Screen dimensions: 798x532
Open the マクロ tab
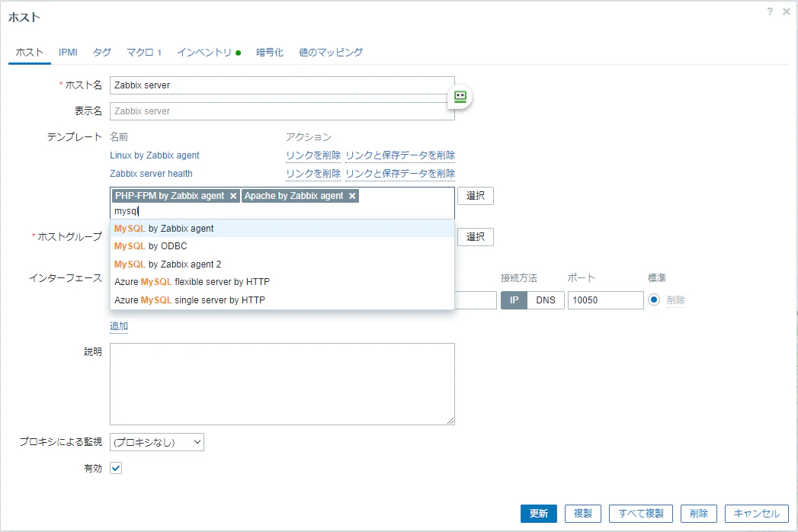coord(144,53)
